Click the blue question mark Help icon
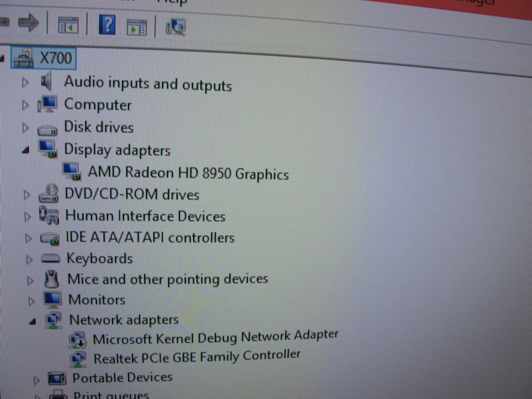Viewport: 532px width, 399px height. click(x=107, y=25)
